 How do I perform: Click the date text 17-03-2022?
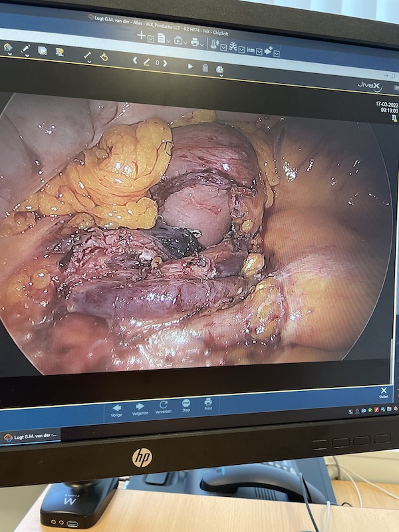[x=386, y=104]
